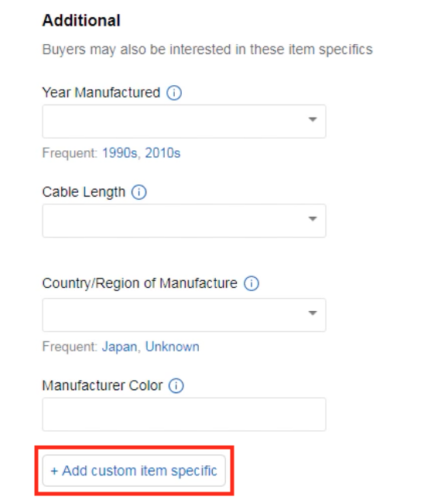Click the Country/Region of Manufacture label
Viewport: 421px width, 500px height.
140,284
